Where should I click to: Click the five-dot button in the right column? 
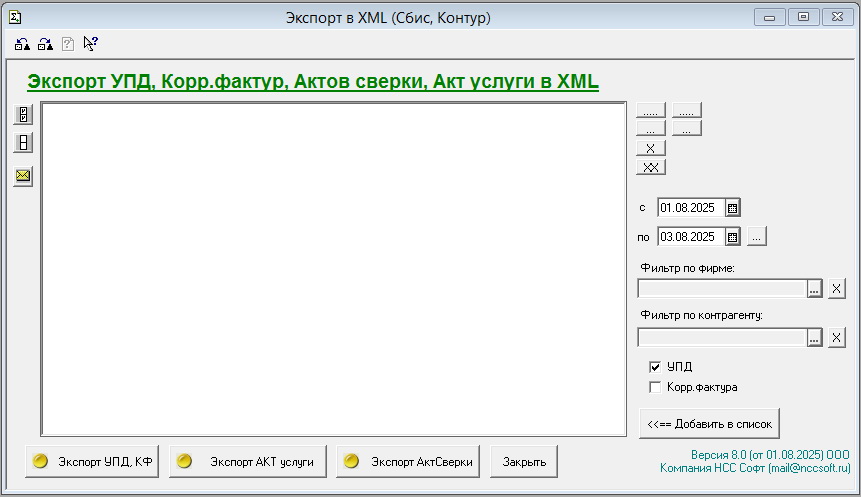[686, 110]
